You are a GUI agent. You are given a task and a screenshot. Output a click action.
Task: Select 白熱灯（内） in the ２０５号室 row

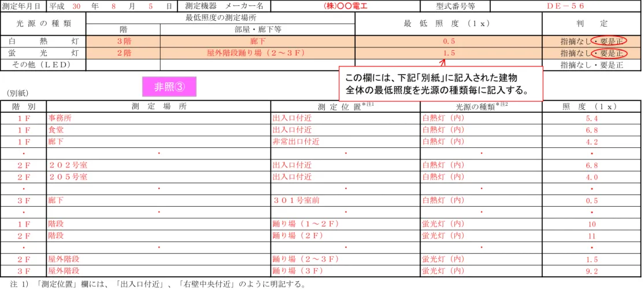point(443,177)
